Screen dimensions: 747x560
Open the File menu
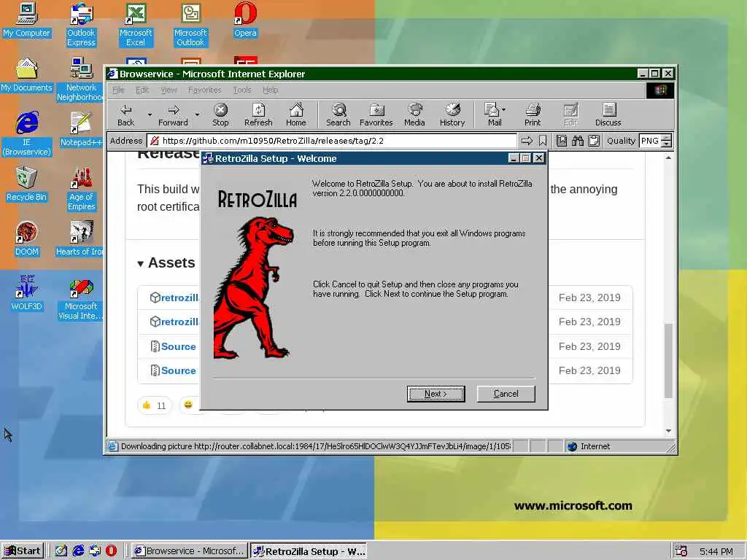(x=118, y=90)
